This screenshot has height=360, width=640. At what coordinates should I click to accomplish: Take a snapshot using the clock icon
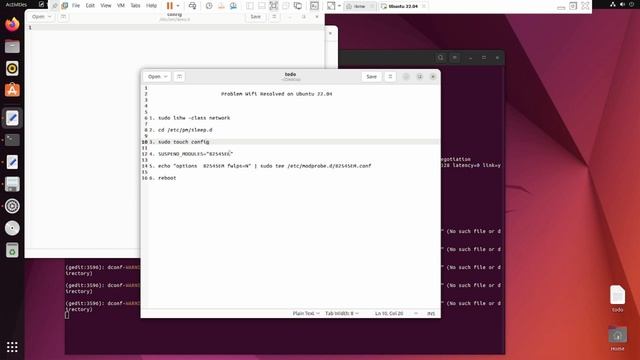[x=209, y=6]
